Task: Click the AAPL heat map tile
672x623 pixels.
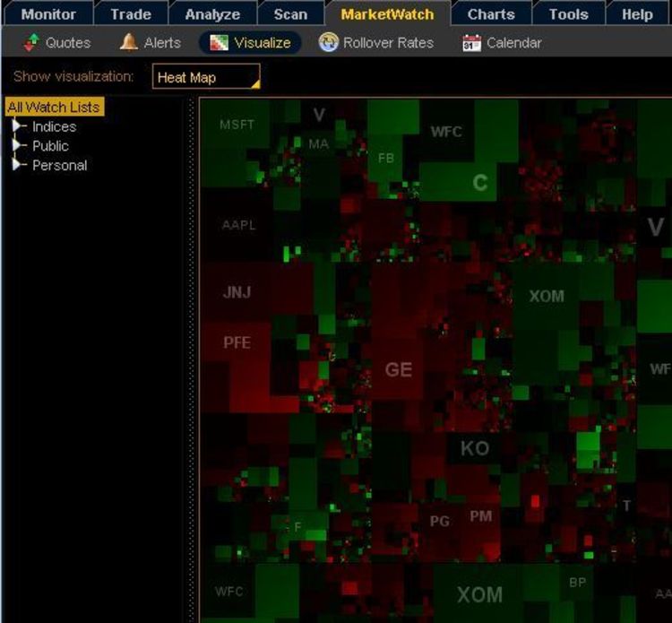Action: 238,225
